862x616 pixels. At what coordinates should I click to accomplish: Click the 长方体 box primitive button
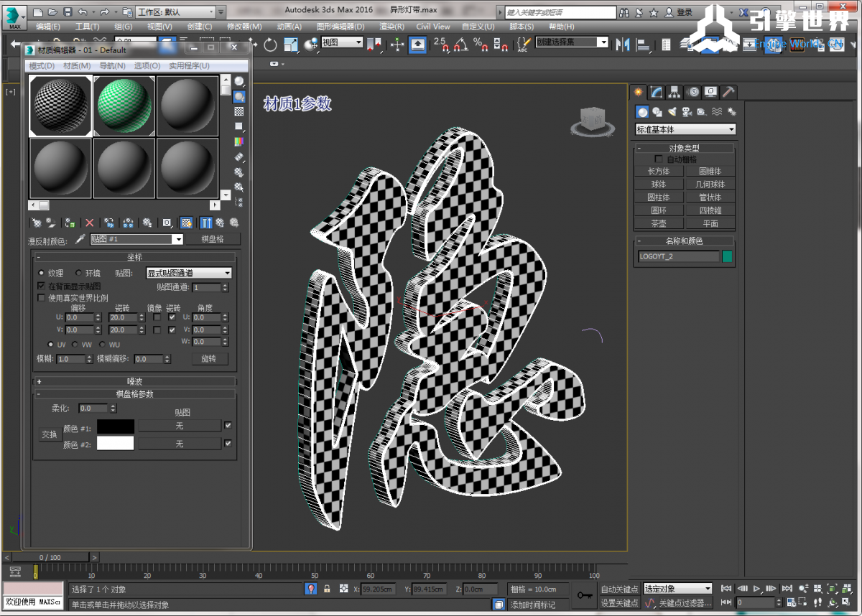pyautogui.click(x=659, y=171)
